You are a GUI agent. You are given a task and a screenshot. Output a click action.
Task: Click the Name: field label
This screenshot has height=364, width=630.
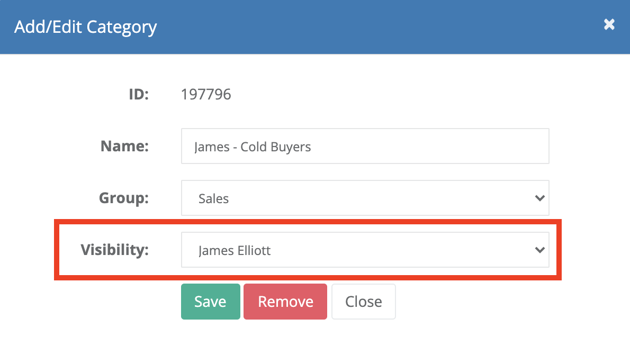(x=124, y=146)
